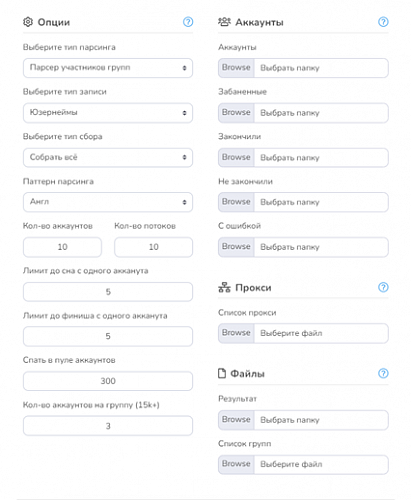Expand the Паттерн парсинга dropdown showing Англ
The height and width of the screenshot is (500, 411).
108,202
